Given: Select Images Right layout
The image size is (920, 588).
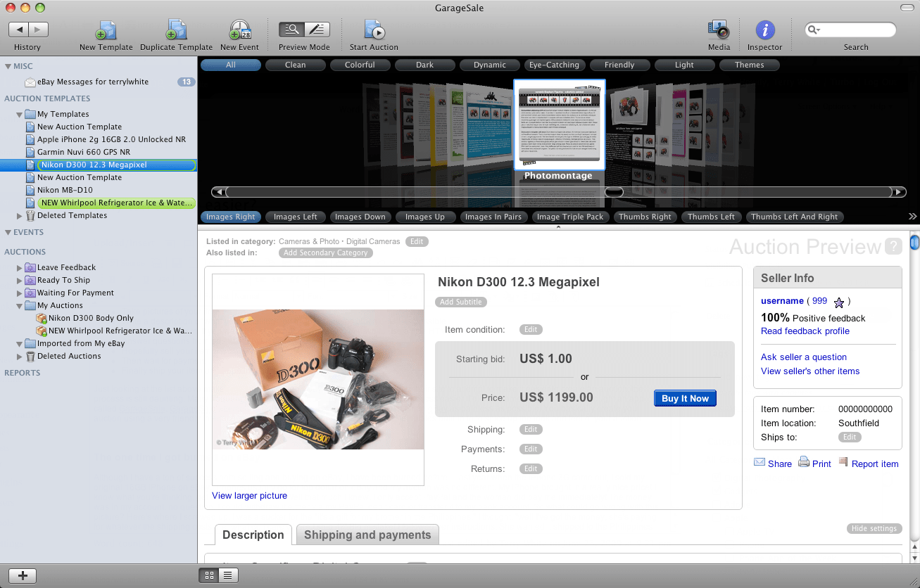Looking at the screenshot, I should coord(231,217).
